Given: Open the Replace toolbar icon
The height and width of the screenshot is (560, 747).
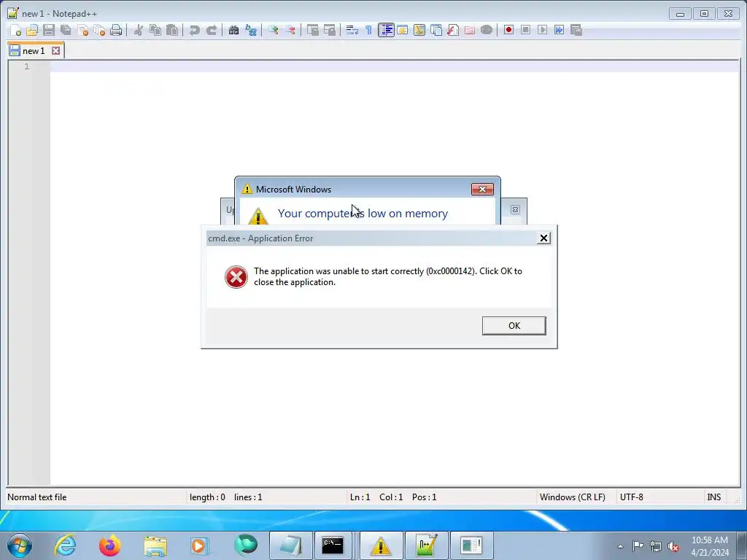Looking at the screenshot, I should (x=251, y=31).
